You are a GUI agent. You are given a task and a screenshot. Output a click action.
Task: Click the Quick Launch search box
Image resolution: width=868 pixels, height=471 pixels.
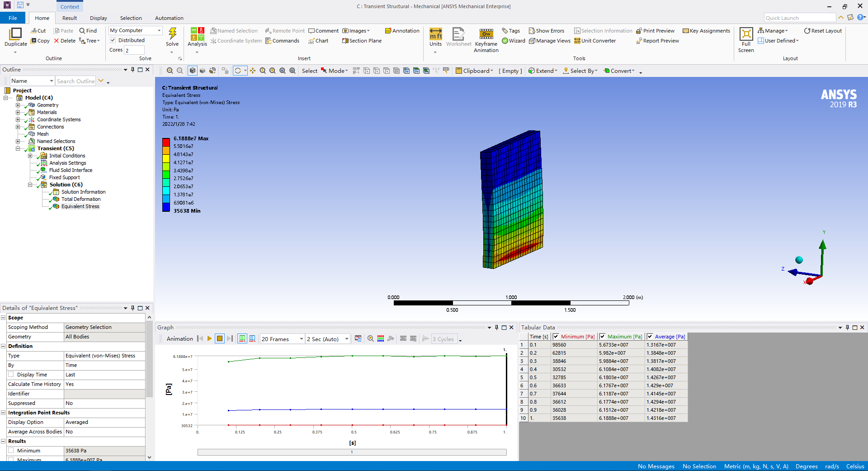pos(800,18)
